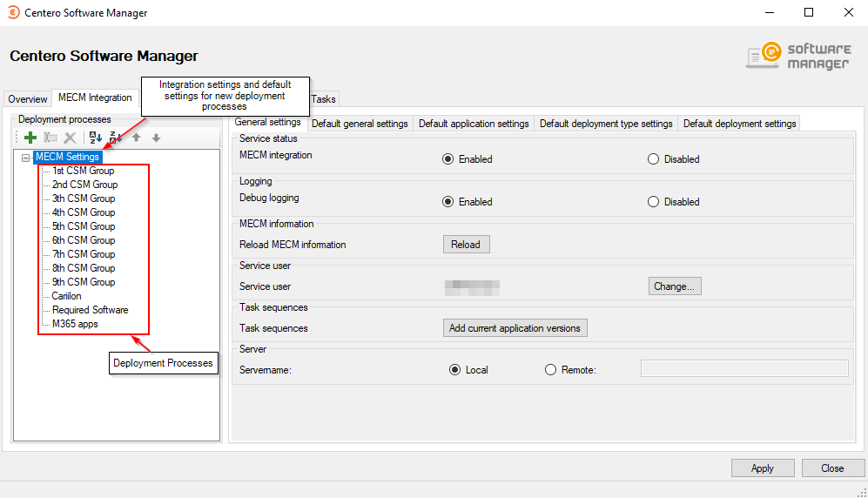Select the 5th CSM Group process

tap(84, 226)
